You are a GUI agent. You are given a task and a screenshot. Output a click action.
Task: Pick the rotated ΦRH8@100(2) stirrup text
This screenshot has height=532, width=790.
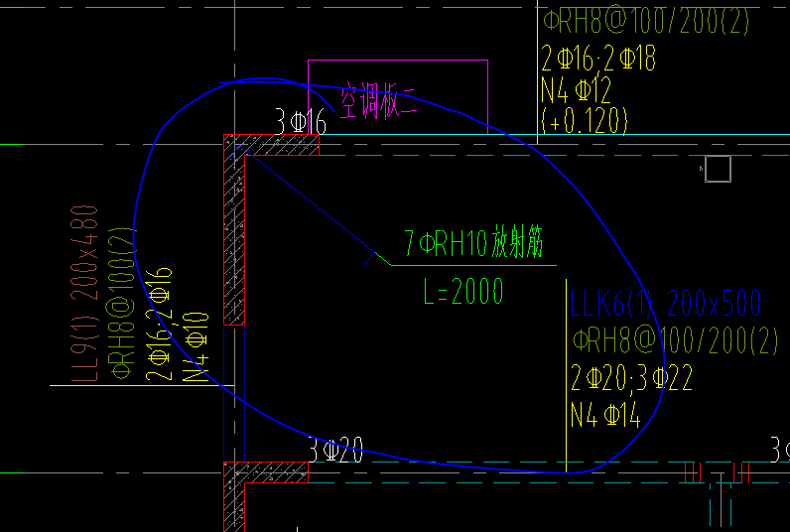[120, 303]
